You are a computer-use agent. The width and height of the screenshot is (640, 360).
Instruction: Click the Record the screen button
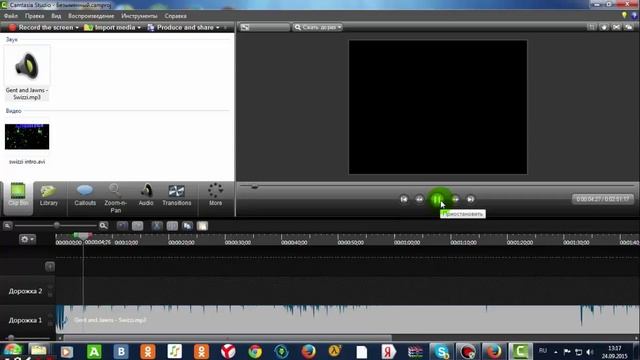41,27
